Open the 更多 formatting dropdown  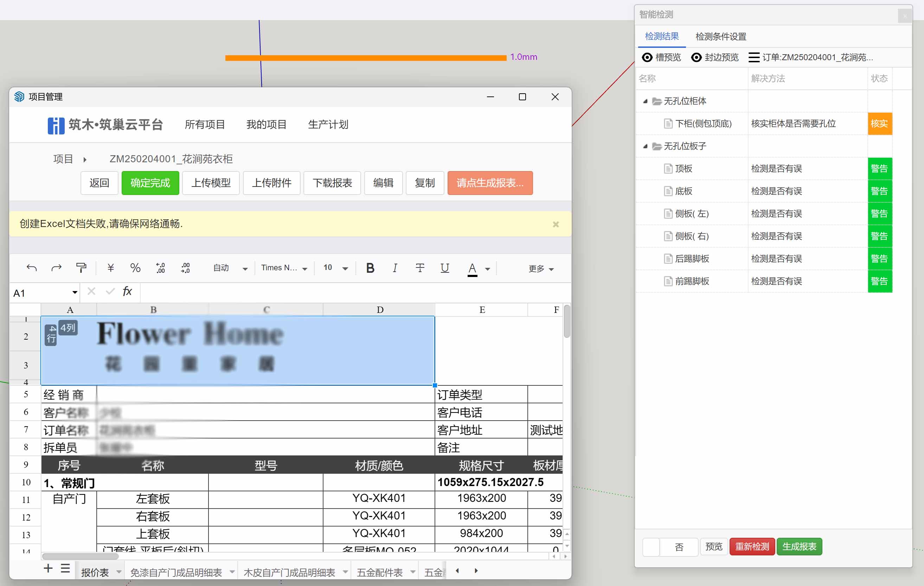tap(541, 269)
